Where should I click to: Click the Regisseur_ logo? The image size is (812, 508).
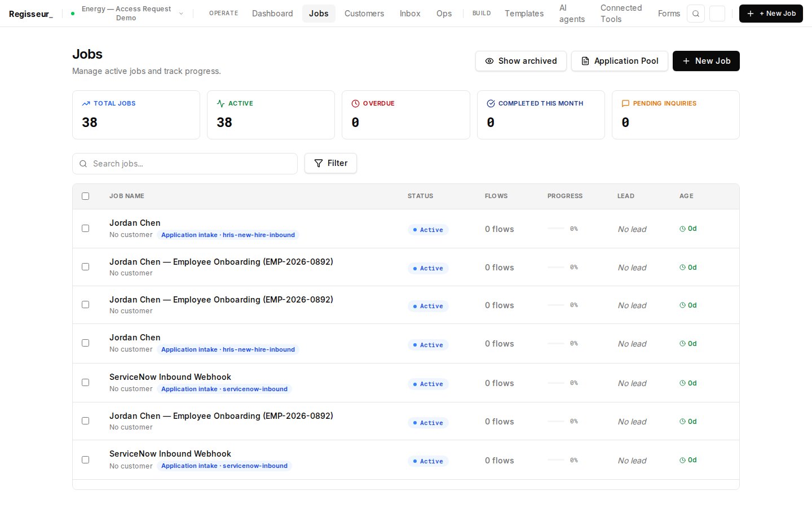[31, 14]
